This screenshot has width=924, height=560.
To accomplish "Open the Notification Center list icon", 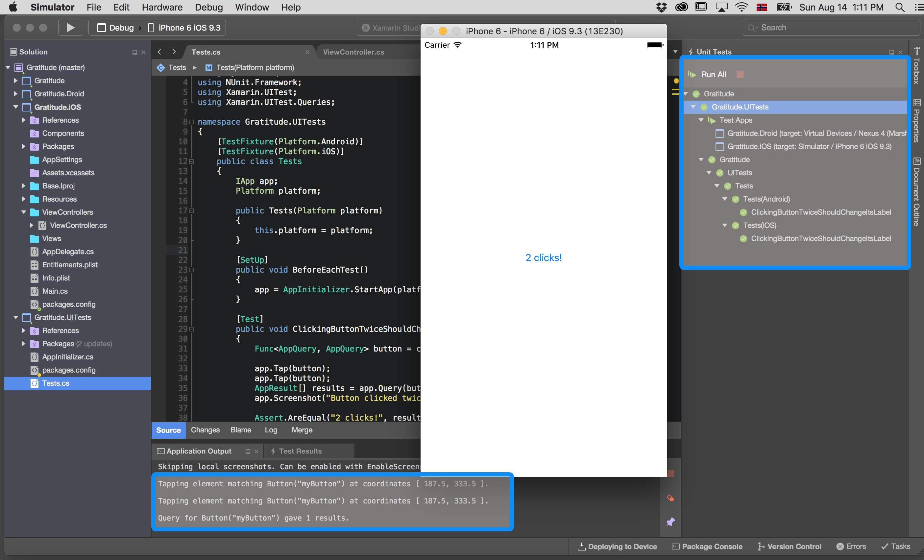I will coord(918,7).
